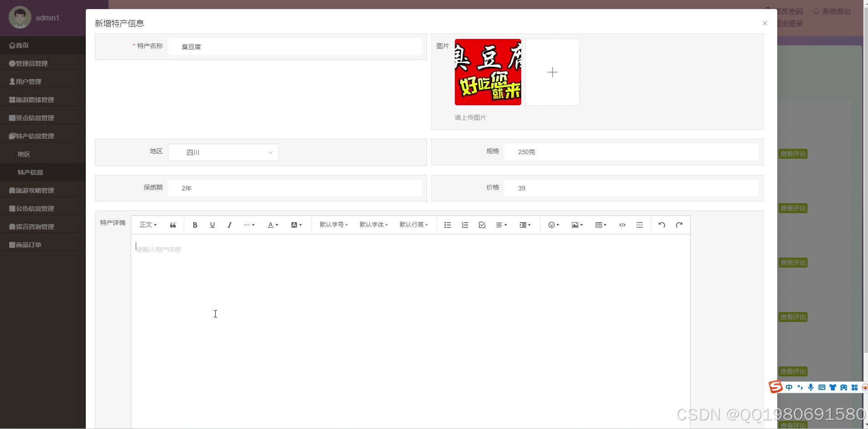Open 公告信息管理 in the sidebar
Screen dimensions: 868x429
click(43, 209)
